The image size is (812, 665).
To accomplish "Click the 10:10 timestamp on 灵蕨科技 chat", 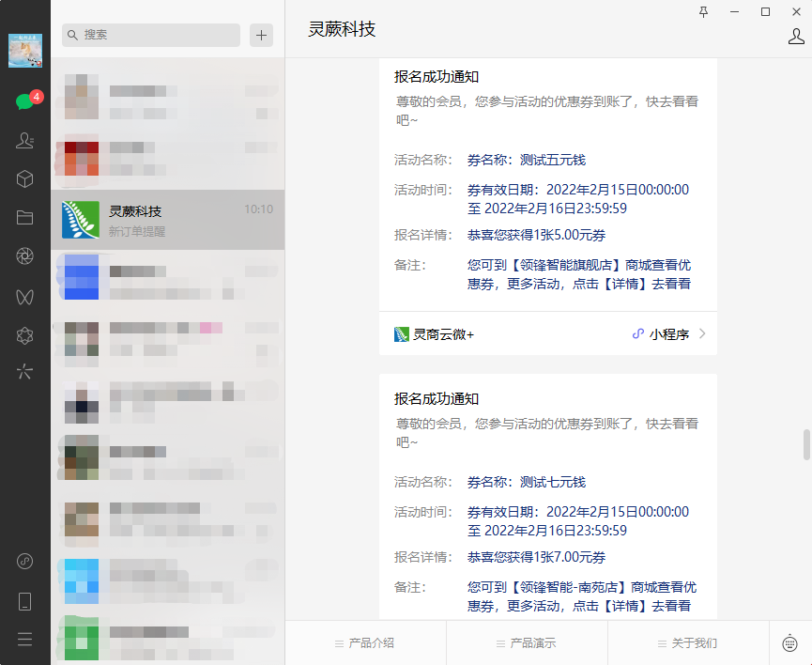I will click(258, 209).
